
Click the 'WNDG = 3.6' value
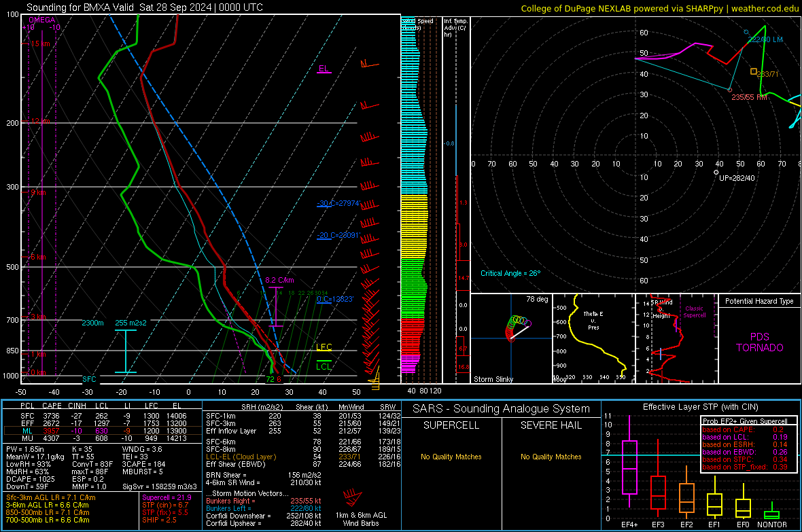pos(142,449)
